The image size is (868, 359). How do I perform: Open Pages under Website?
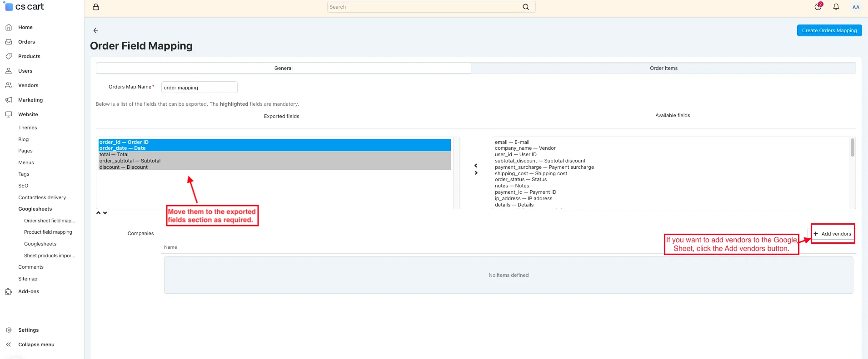pyautogui.click(x=25, y=151)
